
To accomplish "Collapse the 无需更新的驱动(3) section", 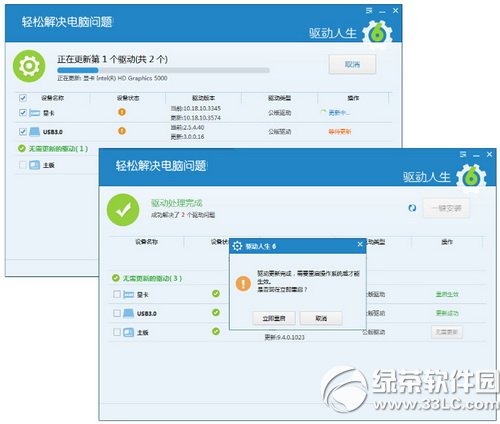I will point(148,278).
